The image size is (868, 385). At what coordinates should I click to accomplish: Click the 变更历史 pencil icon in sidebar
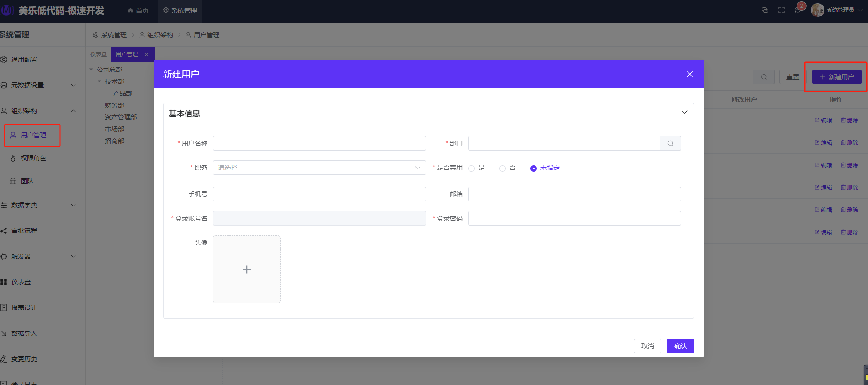pos(4,359)
